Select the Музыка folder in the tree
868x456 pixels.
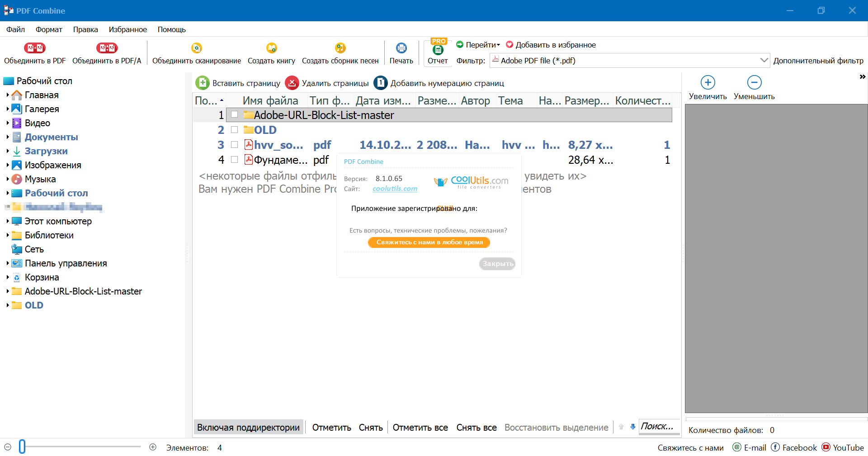coord(40,179)
